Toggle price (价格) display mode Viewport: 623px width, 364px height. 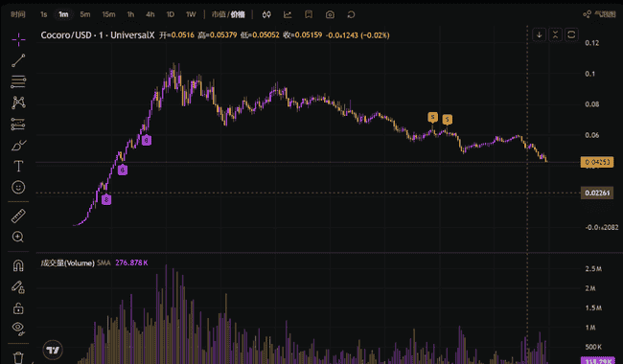pyautogui.click(x=238, y=14)
